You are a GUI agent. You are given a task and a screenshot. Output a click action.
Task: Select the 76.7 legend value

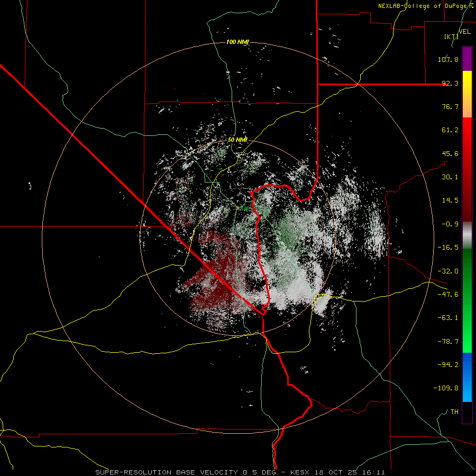point(450,106)
